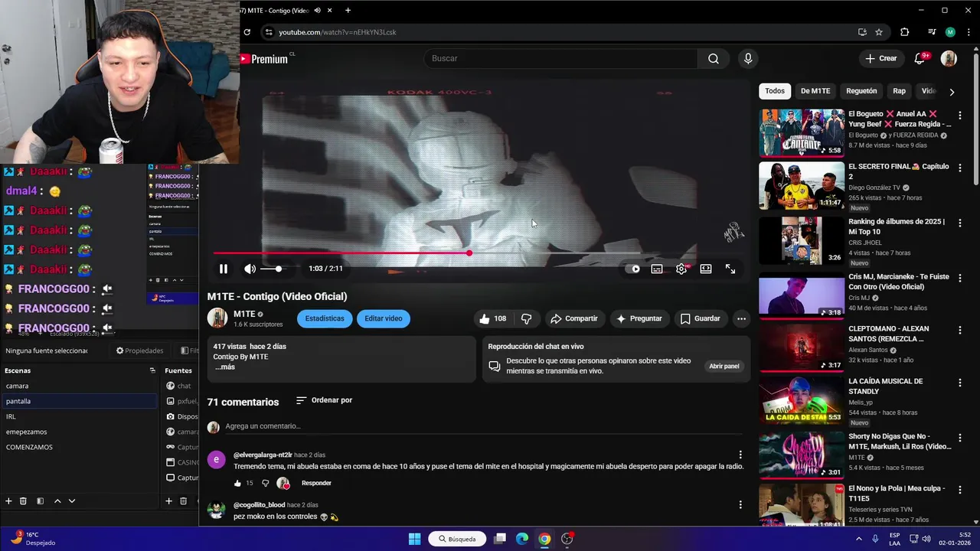The height and width of the screenshot is (551, 980).
Task: Toggle subtitles in the video player
Action: (x=657, y=269)
